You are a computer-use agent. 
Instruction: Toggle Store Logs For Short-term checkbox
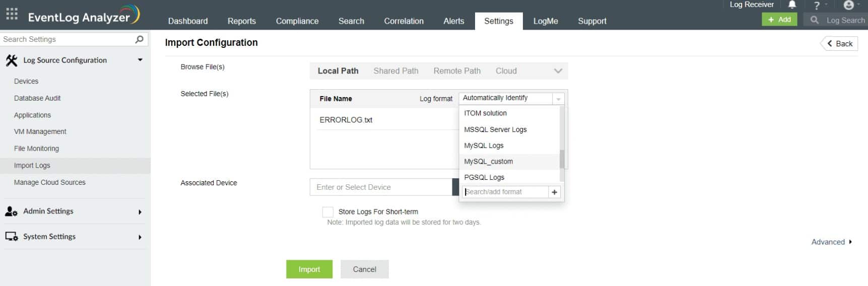(x=327, y=212)
